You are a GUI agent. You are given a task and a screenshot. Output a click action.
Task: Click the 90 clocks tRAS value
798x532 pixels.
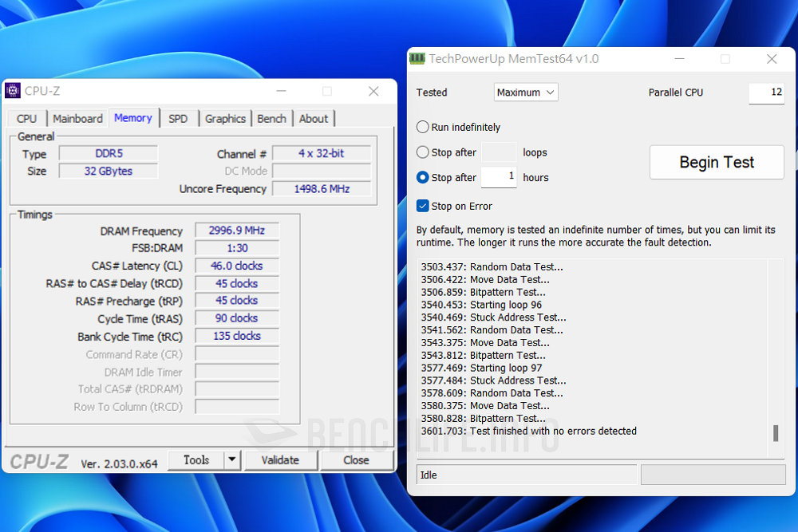pyautogui.click(x=237, y=318)
